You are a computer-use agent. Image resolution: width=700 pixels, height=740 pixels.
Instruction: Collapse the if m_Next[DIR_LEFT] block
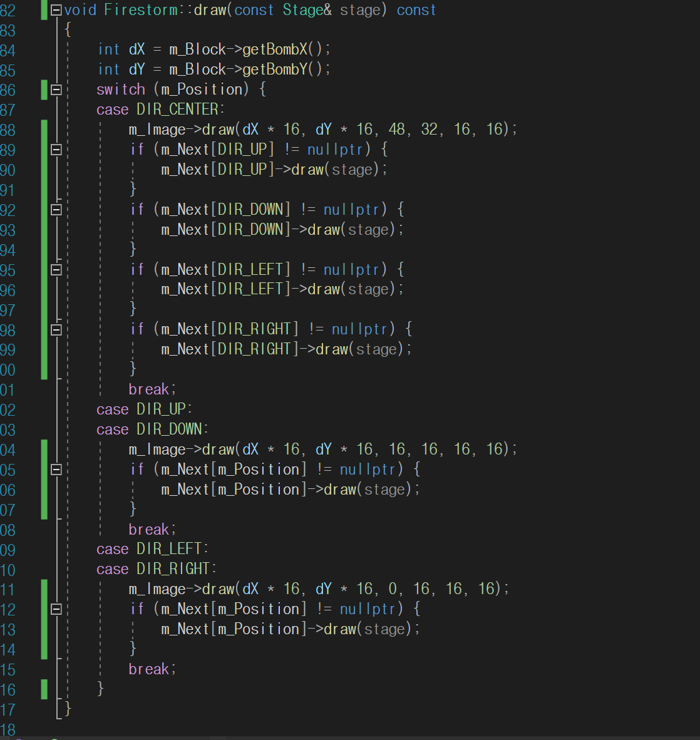56,270
